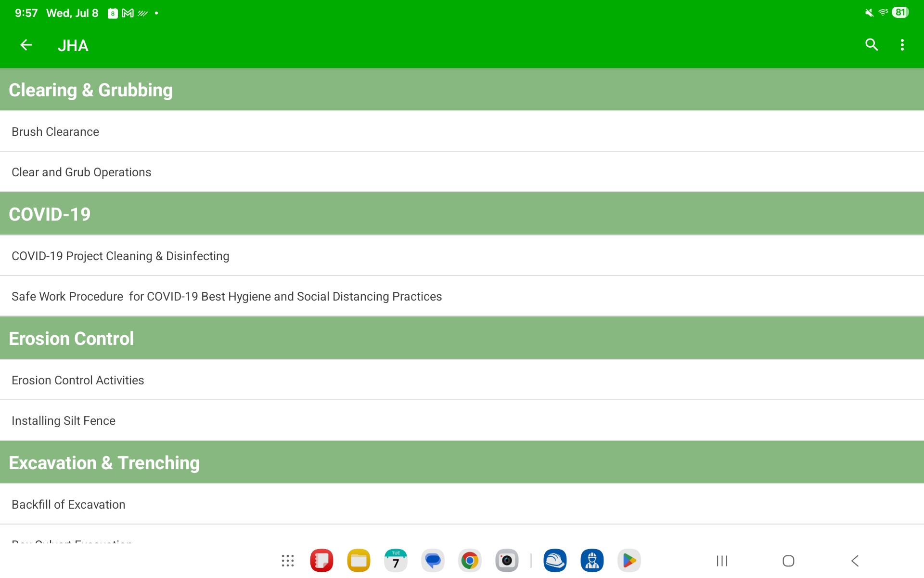Open the Calendar app showing 7
The height and width of the screenshot is (578, 924).
pos(396,561)
